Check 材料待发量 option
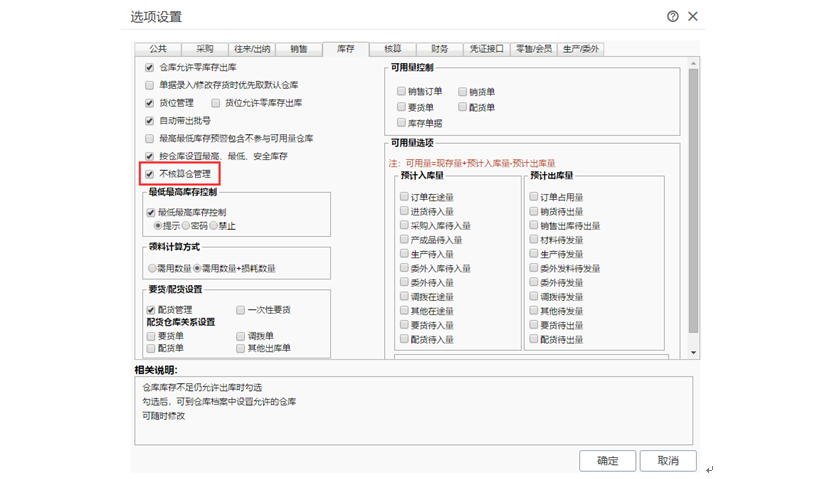836x479 pixels. 534,240
